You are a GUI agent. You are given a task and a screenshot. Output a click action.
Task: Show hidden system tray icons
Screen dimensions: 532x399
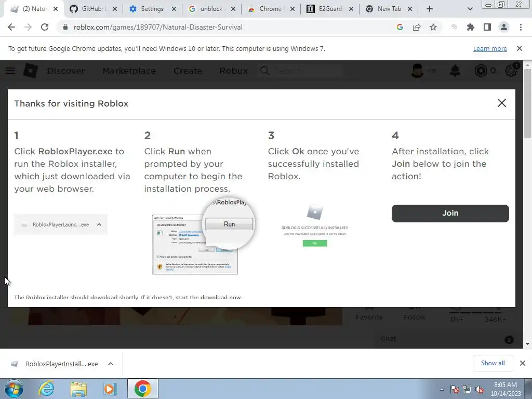coord(442,389)
